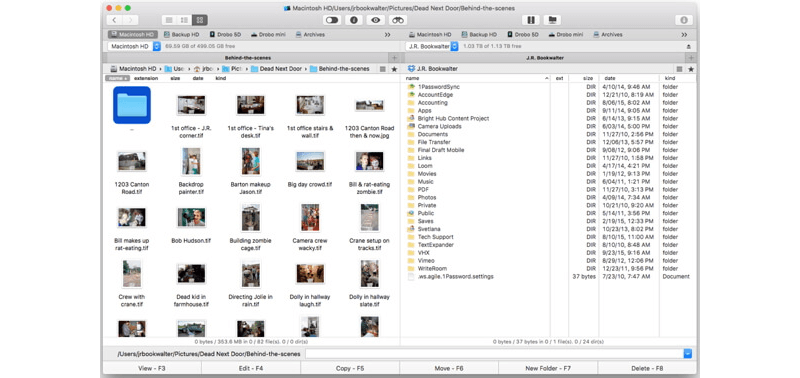Sort left pane by size
Screen dimensions: 800x378
point(176,79)
